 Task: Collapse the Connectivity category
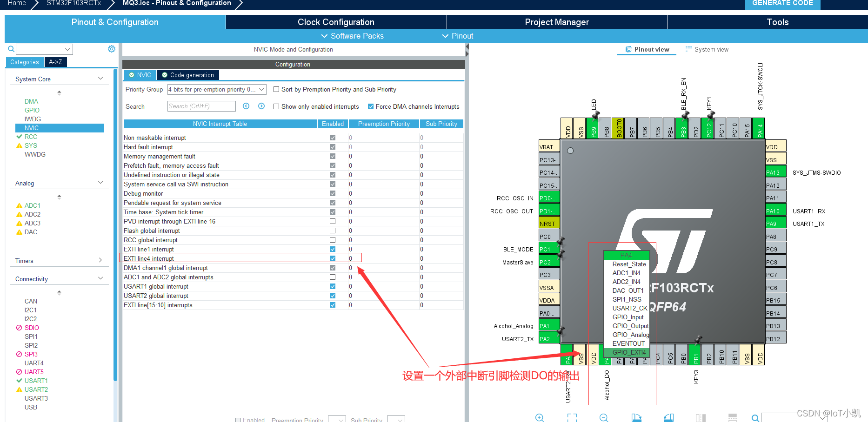100,278
